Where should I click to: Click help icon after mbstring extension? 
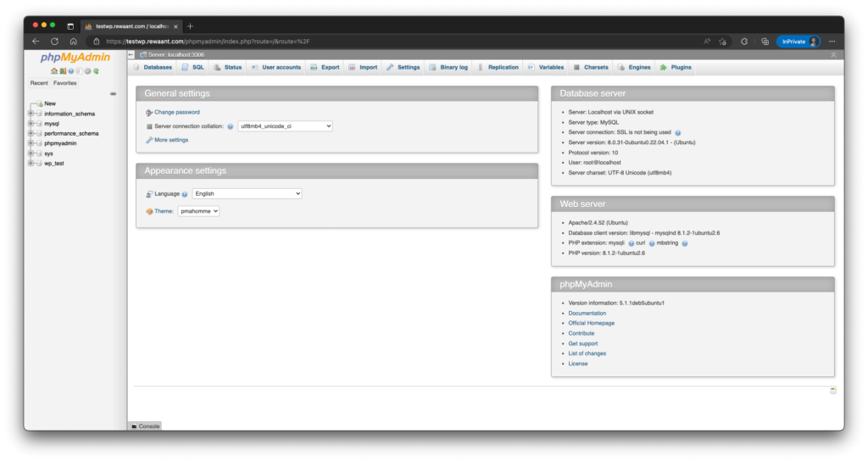685,243
